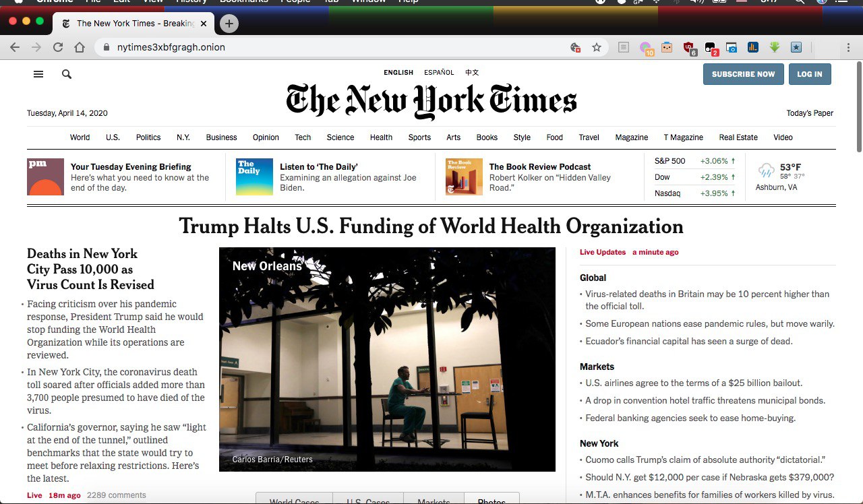Viewport: 863px width, 504px height.
Task: Close the New York Times tab
Action: pyautogui.click(x=204, y=24)
